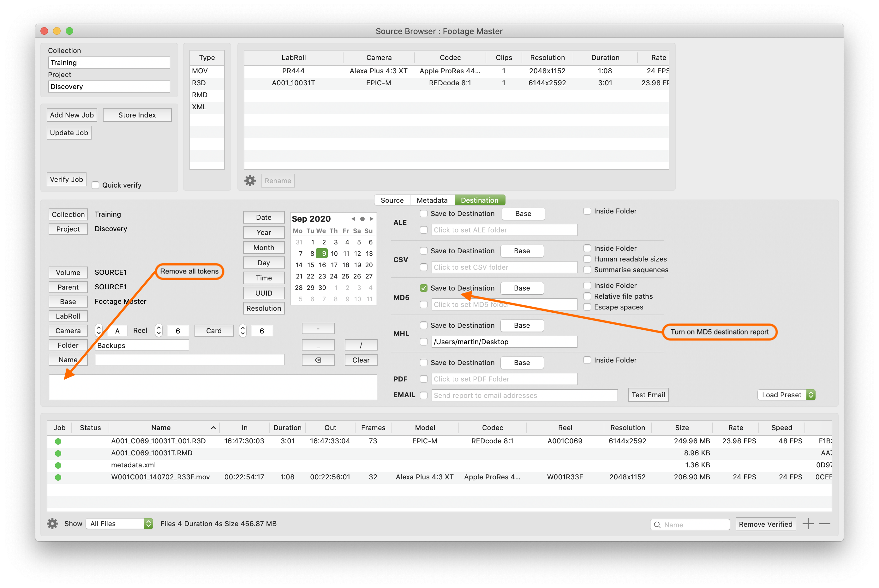Tick Relative file paths option
This screenshot has height=588, width=879.
[x=587, y=296]
